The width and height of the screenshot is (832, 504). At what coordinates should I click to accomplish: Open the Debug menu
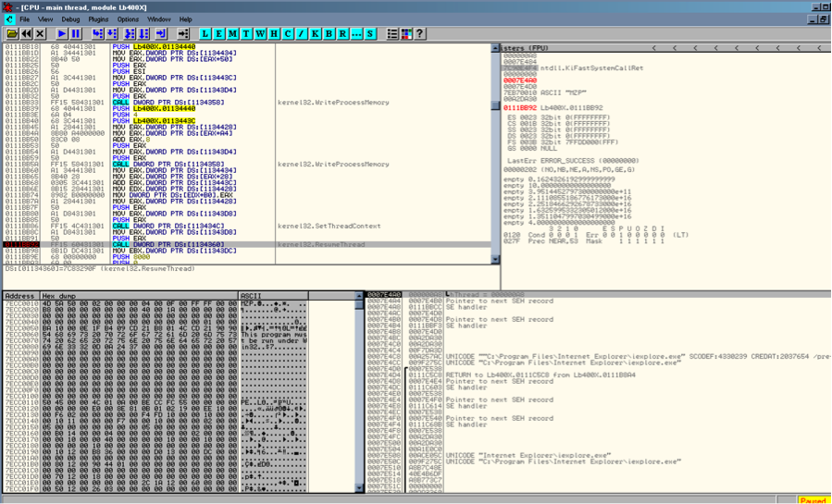point(70,19)
